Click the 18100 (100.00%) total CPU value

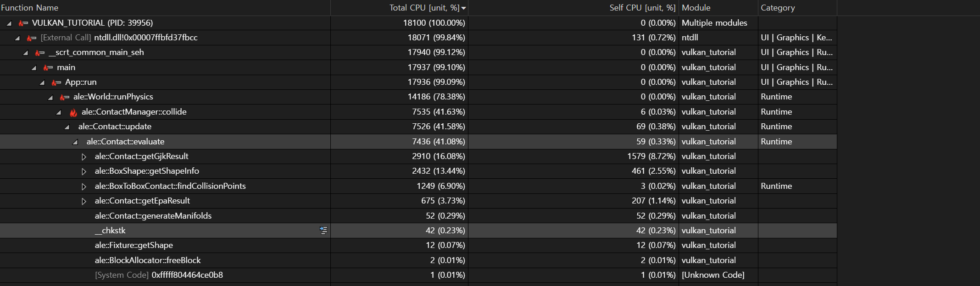point(434,23)
